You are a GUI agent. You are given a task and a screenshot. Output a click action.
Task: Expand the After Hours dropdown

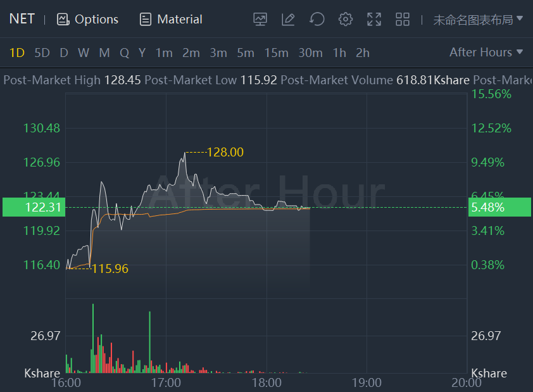click(x=486, y=53)
